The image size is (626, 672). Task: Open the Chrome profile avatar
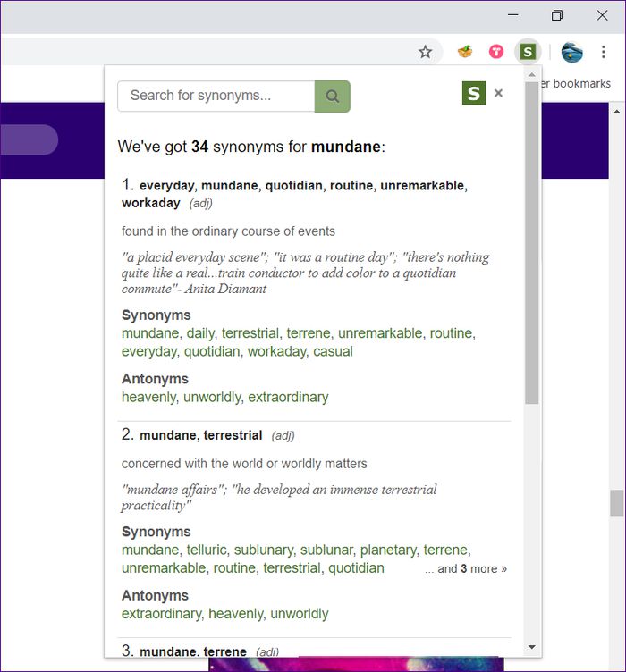click(x=572, y=53)
